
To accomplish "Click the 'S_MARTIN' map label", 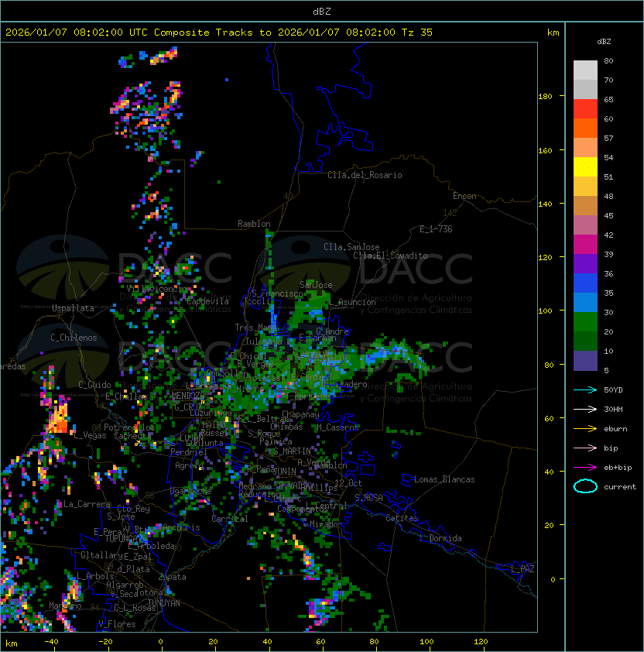I will point(292,451).
